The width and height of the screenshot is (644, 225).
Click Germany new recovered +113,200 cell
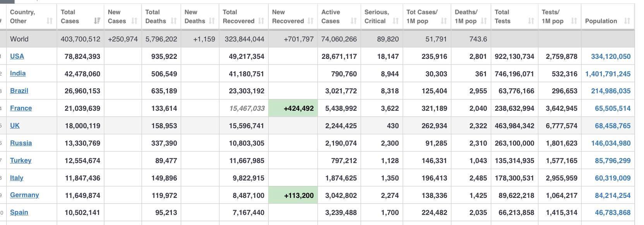pos(293,195)
